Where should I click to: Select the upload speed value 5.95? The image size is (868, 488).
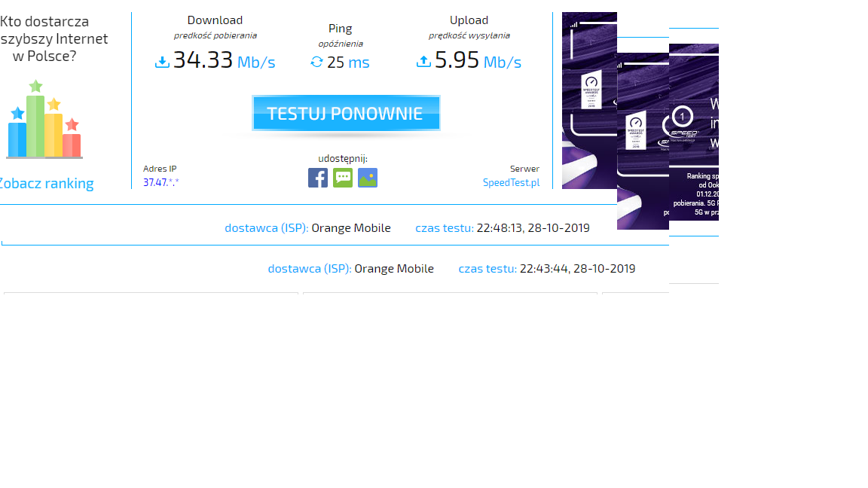click(x=457, y=59)
